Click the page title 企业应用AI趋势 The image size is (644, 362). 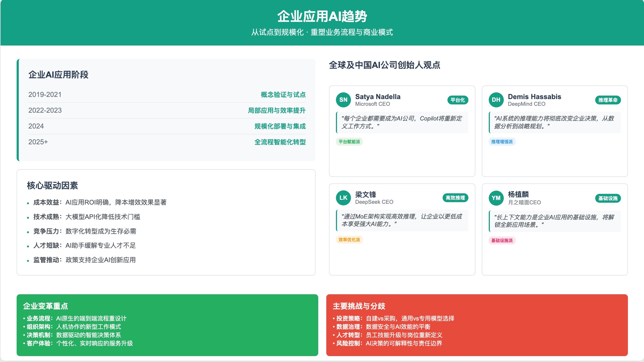[322, 16]
